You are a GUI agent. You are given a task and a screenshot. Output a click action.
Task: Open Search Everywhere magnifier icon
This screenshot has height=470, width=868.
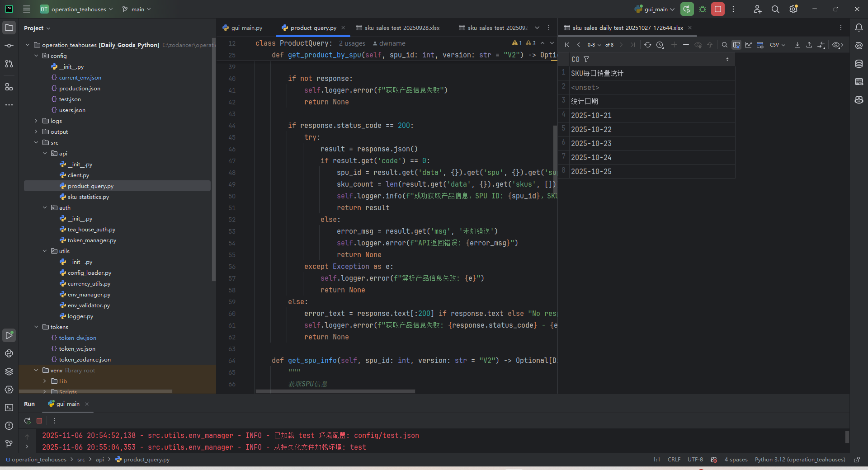[x=775, y=9]
